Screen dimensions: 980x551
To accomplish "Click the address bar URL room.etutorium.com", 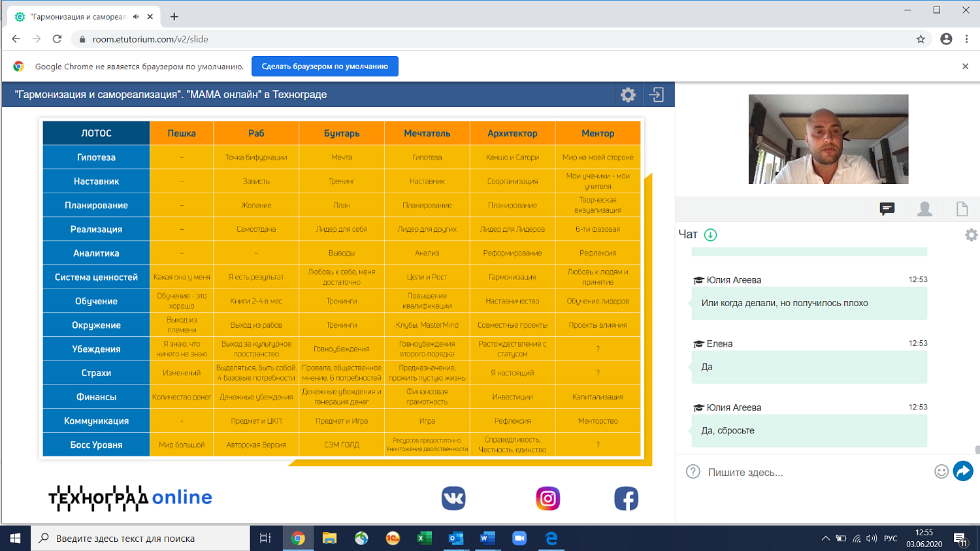I will click(x=150, y=39).
